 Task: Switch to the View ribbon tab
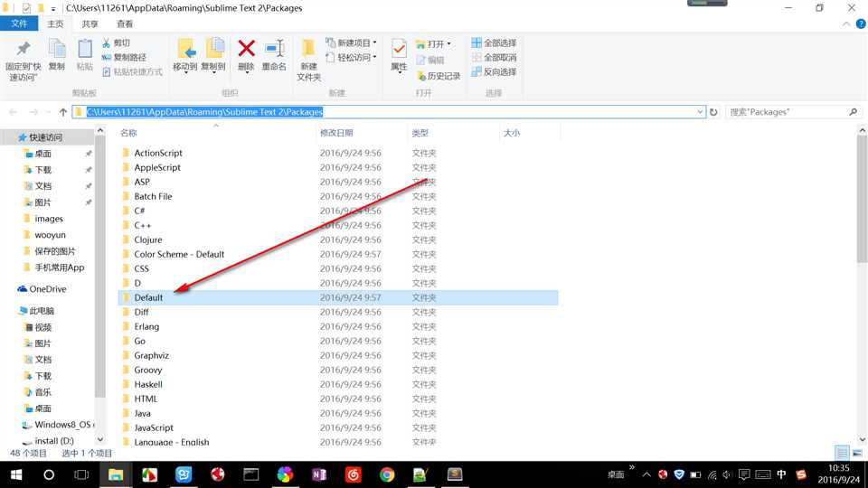125,23
